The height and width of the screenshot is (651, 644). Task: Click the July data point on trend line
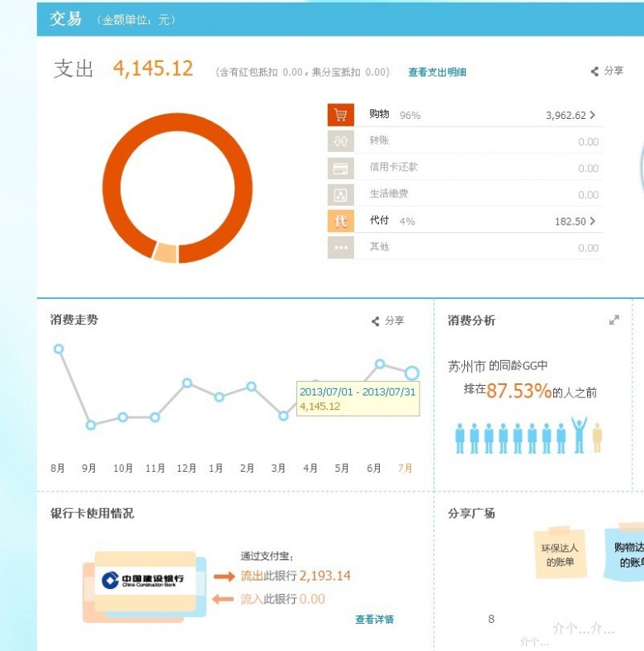click(411, 373)
